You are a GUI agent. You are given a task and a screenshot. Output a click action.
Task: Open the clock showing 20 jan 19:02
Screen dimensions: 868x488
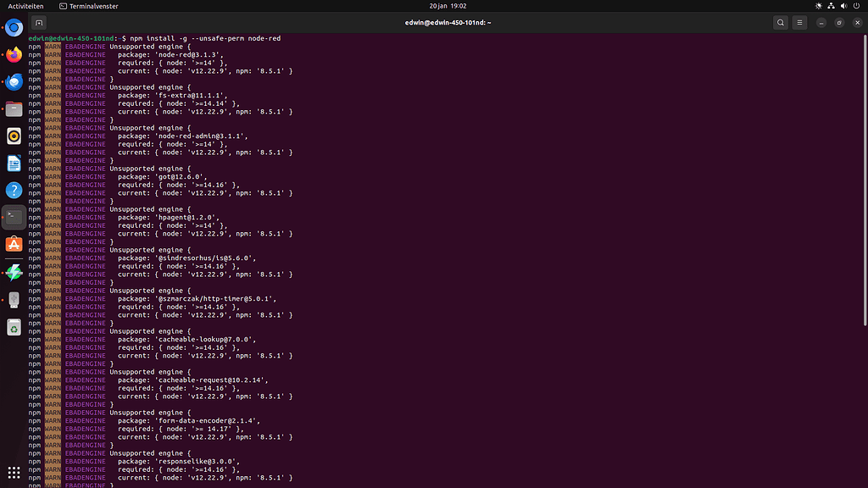click(448, 6)
